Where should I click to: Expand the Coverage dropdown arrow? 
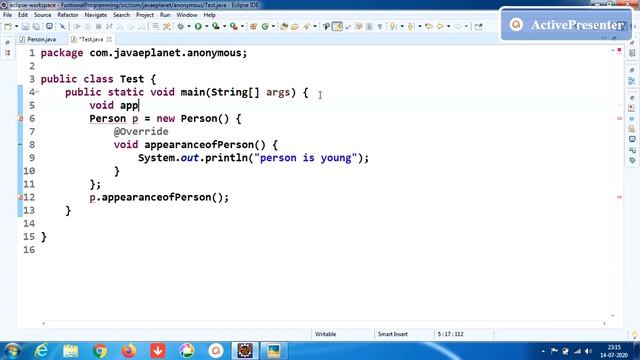pos(224,27)
